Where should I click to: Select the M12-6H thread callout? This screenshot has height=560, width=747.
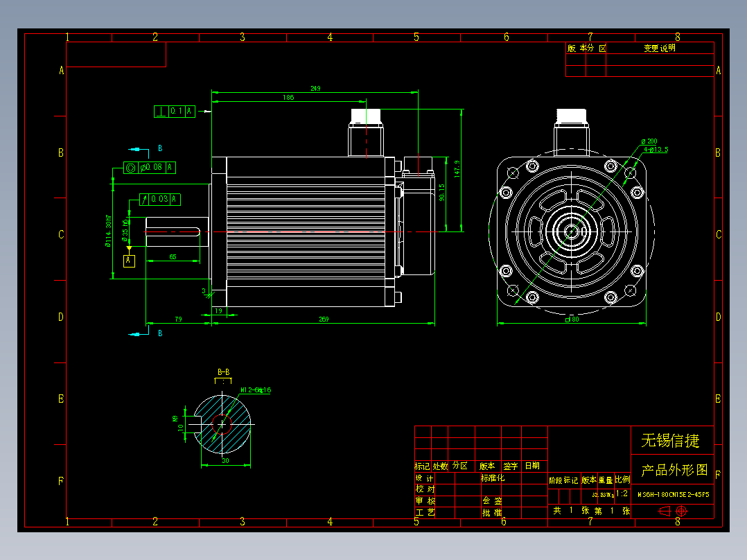(x=256, y=390)
